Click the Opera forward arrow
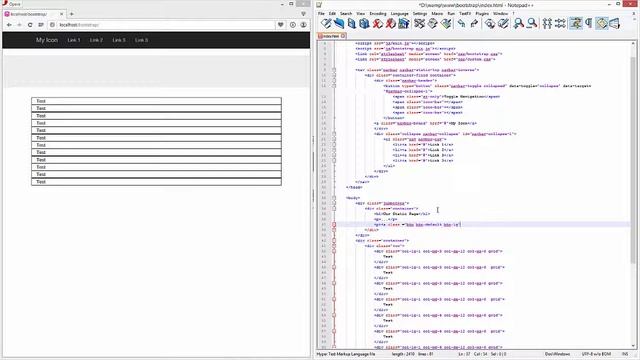This screenshot has height=360, width=640. pos(19,25)
